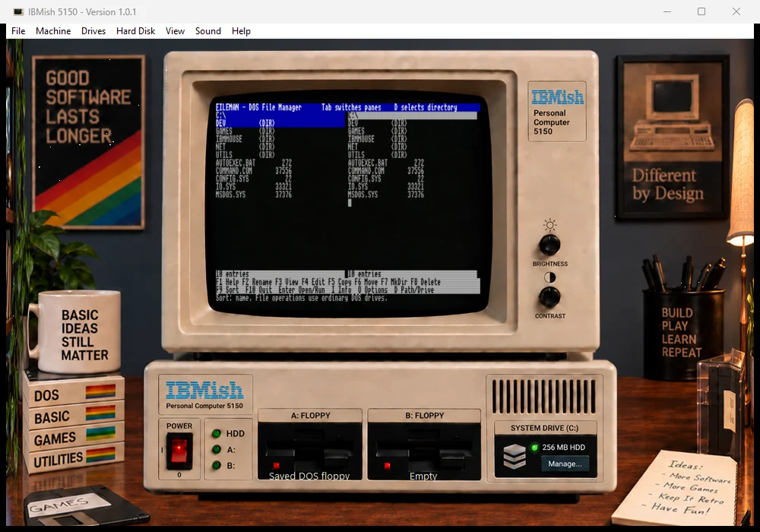Open the Help menu
The height and width of the screenshot is (532, 760).
[241, 31]
